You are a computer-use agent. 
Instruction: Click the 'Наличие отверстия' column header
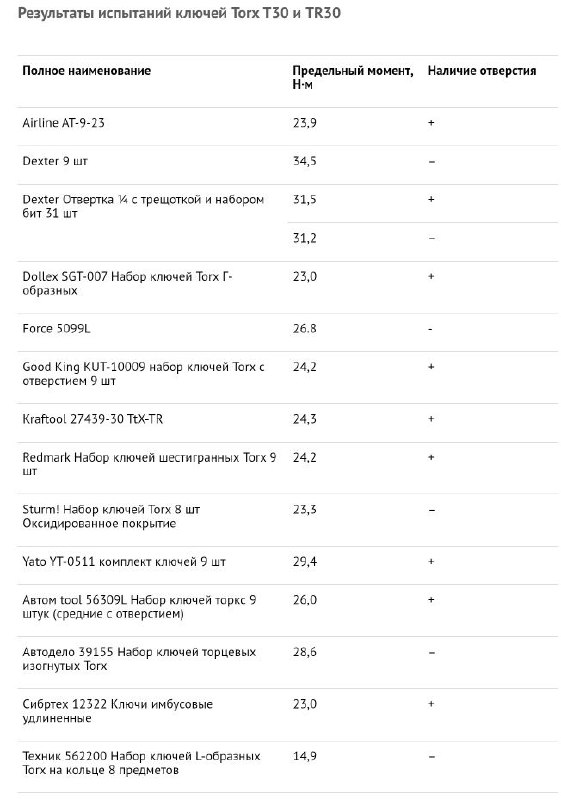coord(482,71)
